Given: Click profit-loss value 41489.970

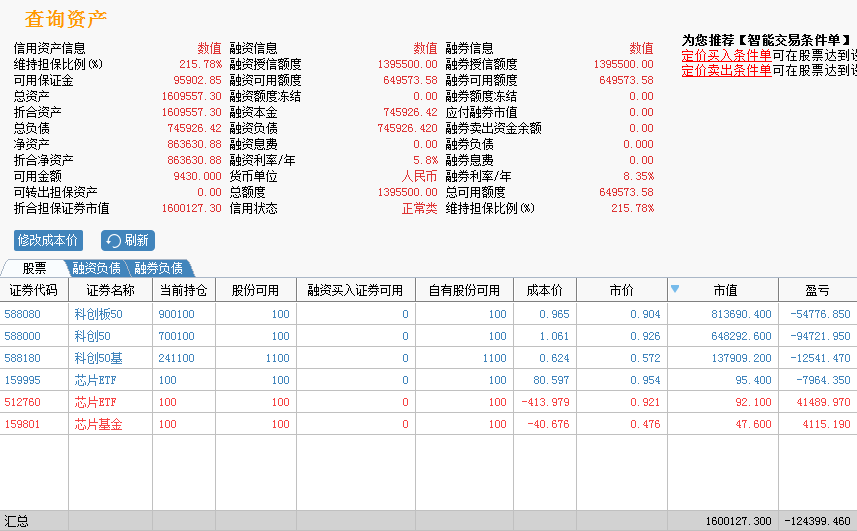Looking at the screenshot, I should pyautogui.click(x=823, y=402).
